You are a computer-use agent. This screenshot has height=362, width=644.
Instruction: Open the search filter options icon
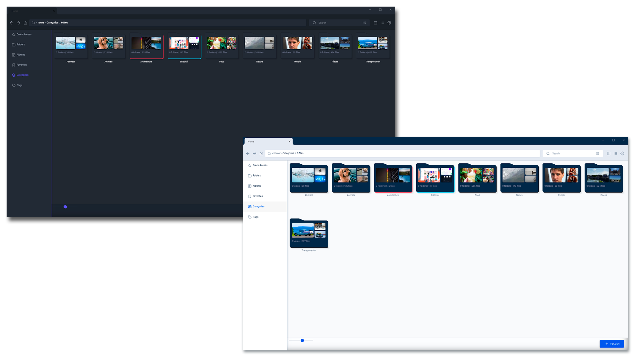point(597,153)
